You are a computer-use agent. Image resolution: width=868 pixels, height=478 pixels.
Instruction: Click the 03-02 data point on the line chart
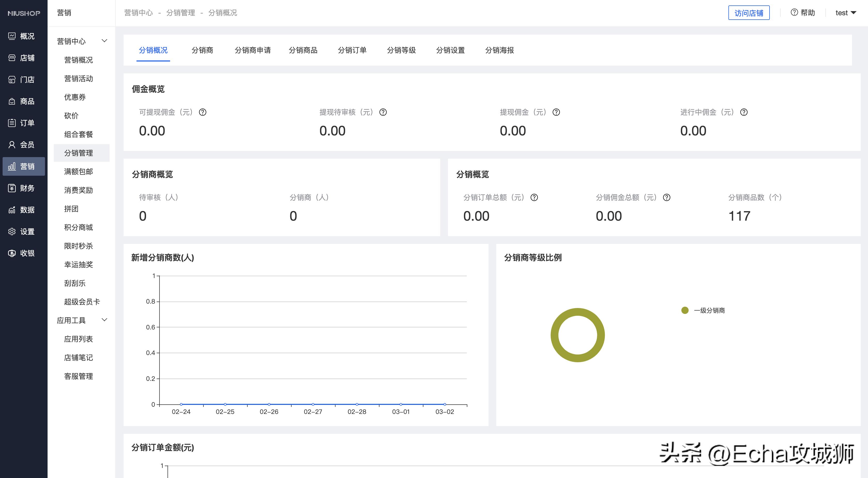point(445,404)
